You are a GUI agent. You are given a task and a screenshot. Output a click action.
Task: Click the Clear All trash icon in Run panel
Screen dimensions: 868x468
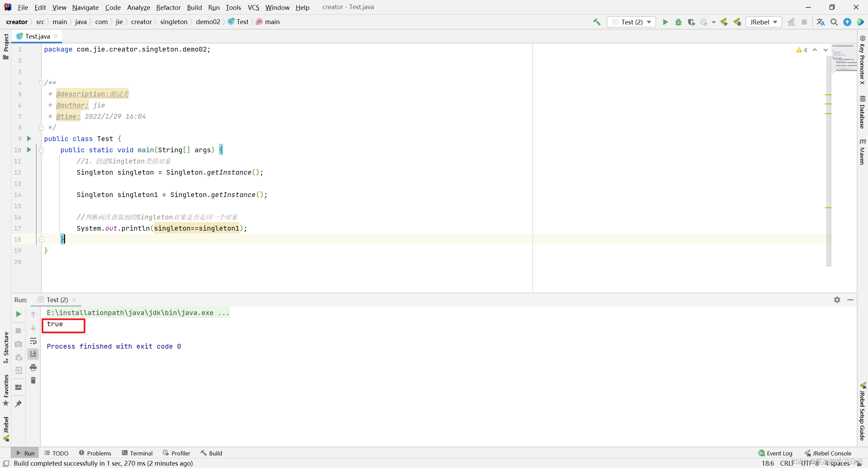(33, 381)
